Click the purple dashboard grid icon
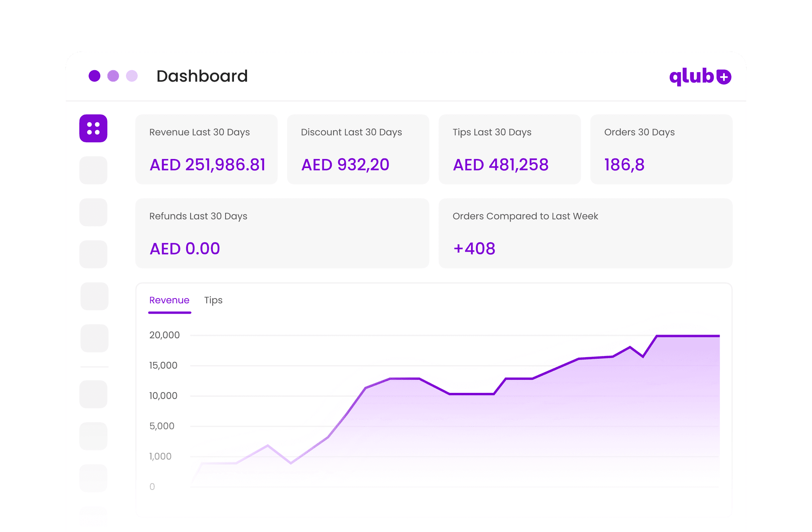Viewport: 812px width, 532px height. (93, 128)
